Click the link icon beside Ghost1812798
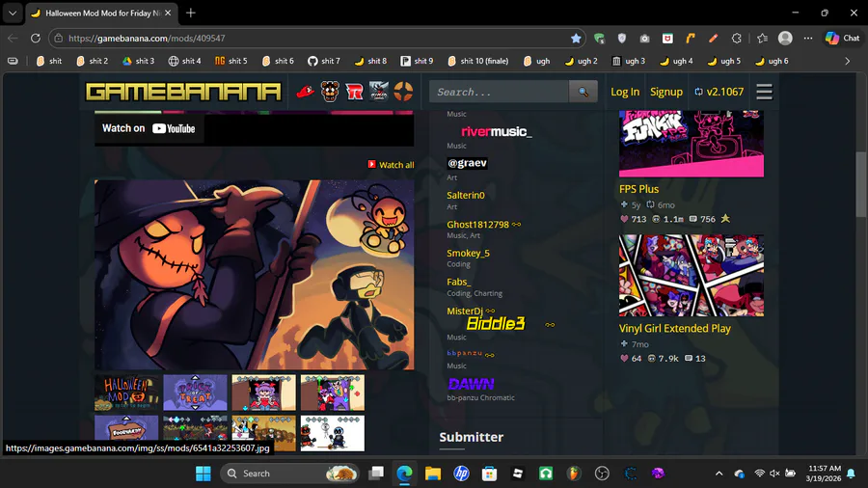The height and width of the screenshot is (488, 868). [x=517, y=225]
